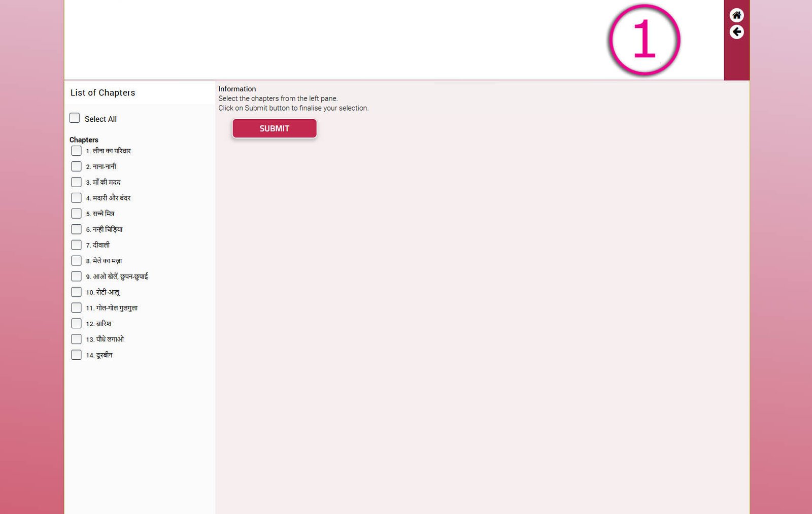The width and height of the screenshot is (812, 514).
Task: Check chapter 9 आओ खेलें, छुपन-छुपाई
Action: (76, 277)
